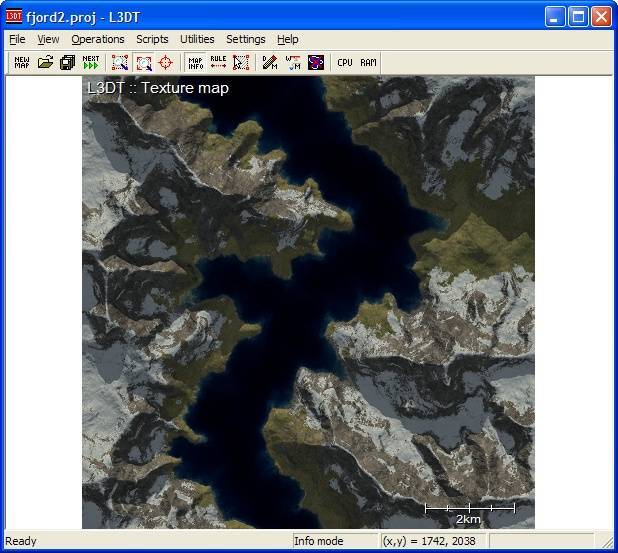
Task: Expand the Utilities menu
Action: pos(197,39)
